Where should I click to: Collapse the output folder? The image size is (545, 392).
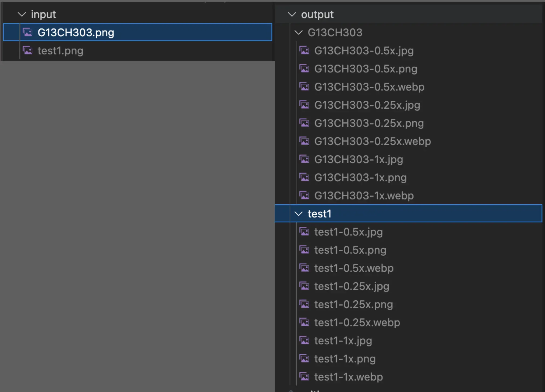pyautogui.click(x=292, y=14)
